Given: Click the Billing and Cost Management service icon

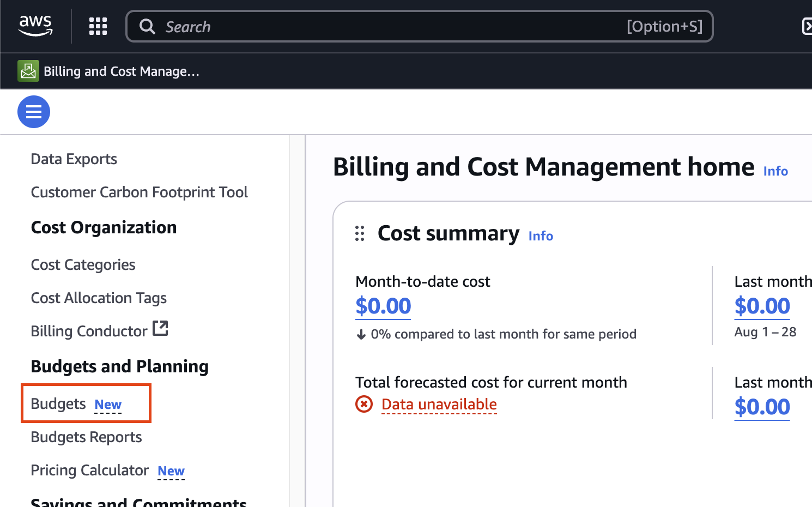Looking at the screenshot, I should point(28,71).
